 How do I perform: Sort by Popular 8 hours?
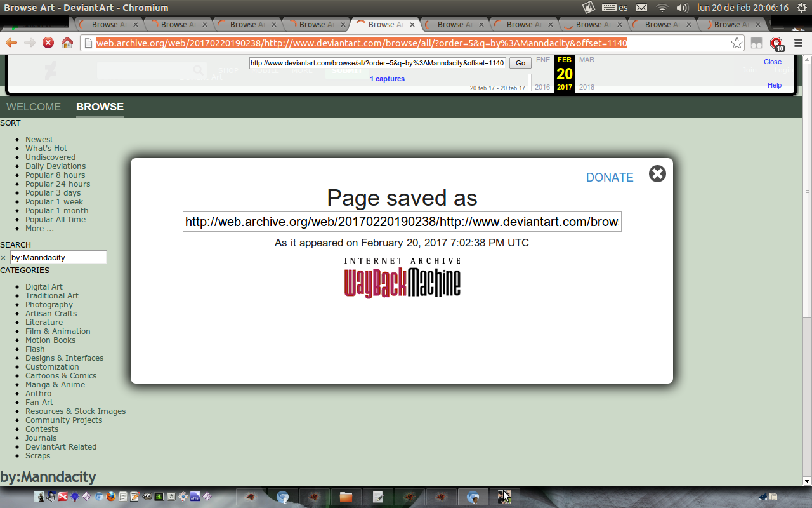coord(55,175)
